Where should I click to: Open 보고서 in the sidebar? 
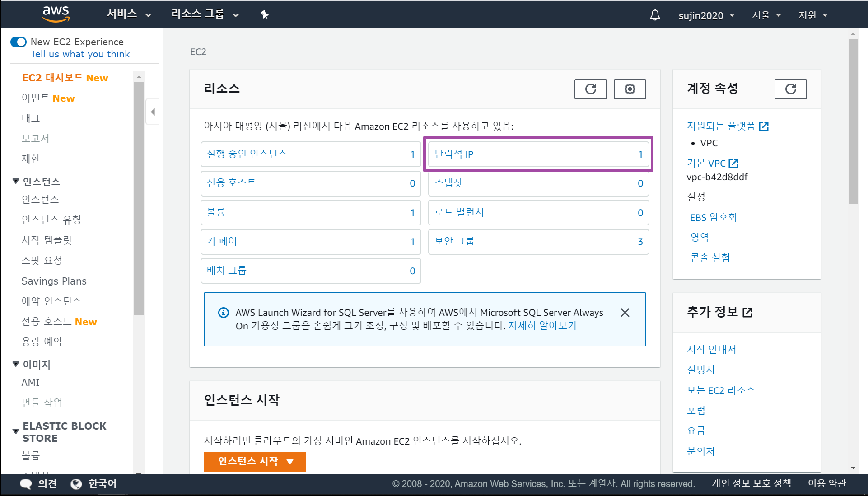35,139
